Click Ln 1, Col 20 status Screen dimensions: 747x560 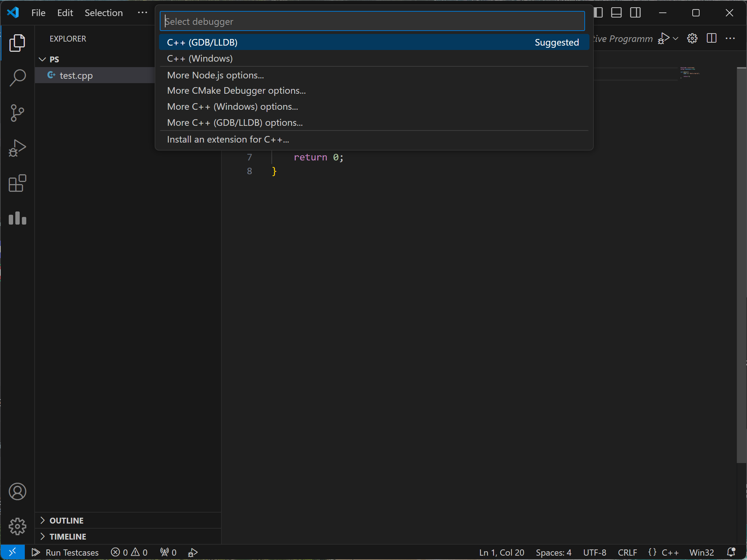point(502,552)
